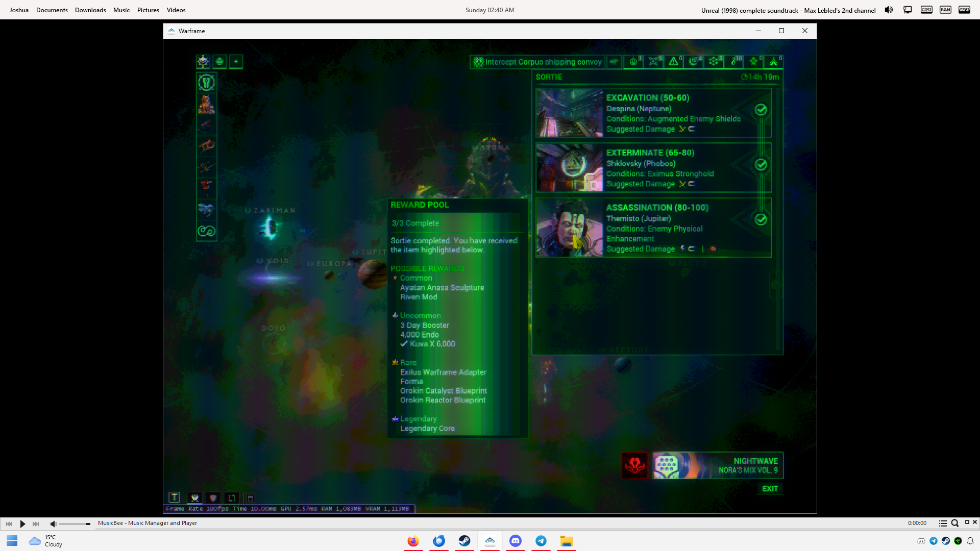Open the Documents menu in top bar

click(52, 10)
